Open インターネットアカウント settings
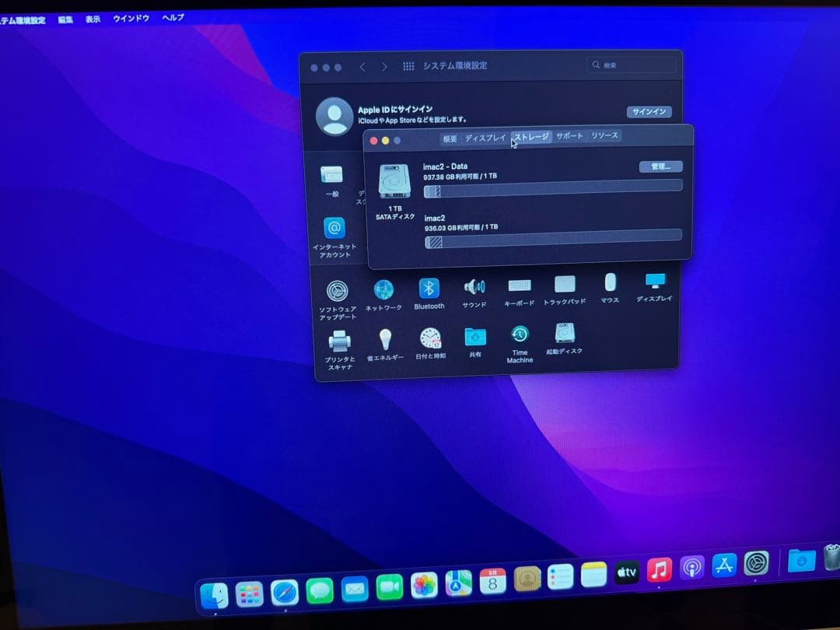Viewport: 840px width, 630px height. 334,231
